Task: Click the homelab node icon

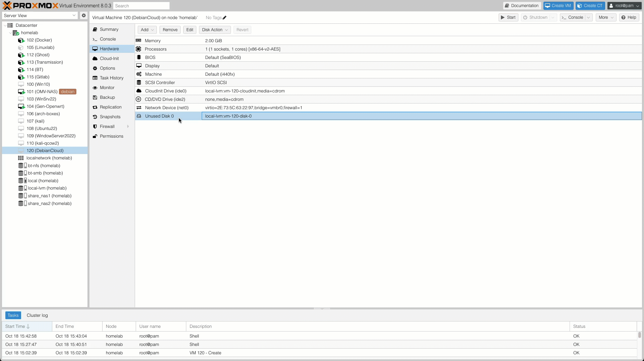Action: [16, 33]
